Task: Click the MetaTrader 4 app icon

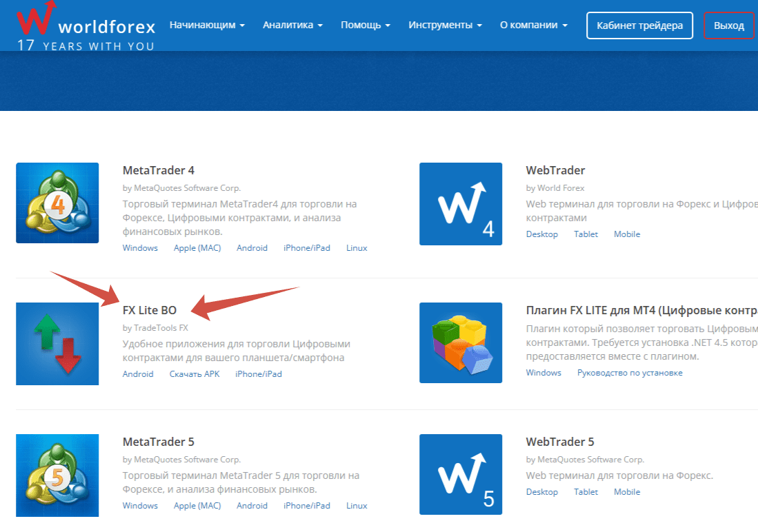Action: [x=57, y=203]
